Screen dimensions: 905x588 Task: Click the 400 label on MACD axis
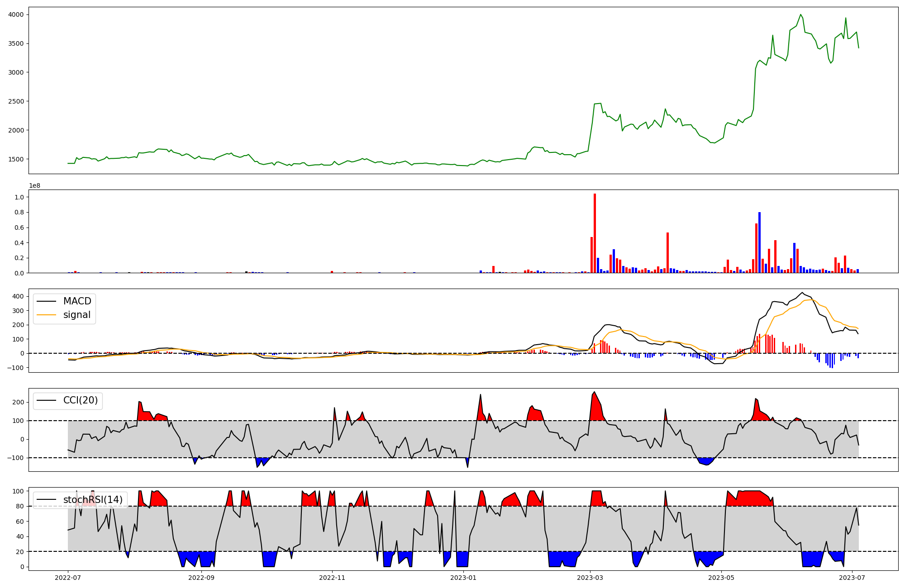18,296
